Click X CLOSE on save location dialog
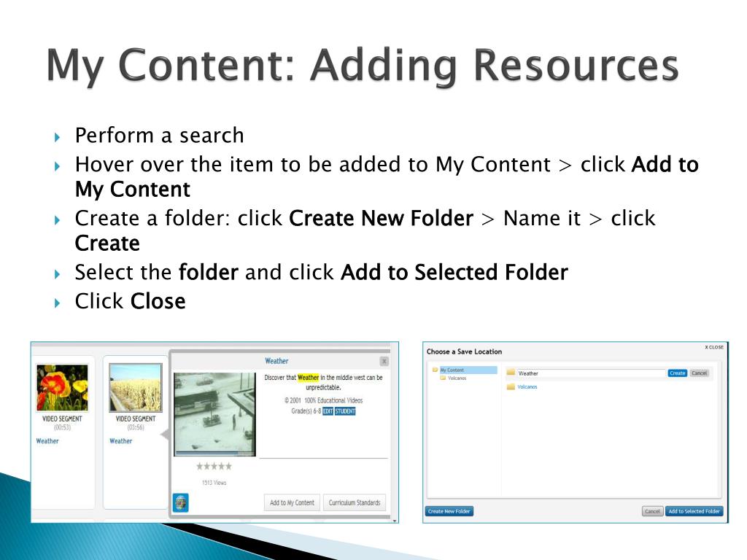747x560 pixels. coord(713,347)
